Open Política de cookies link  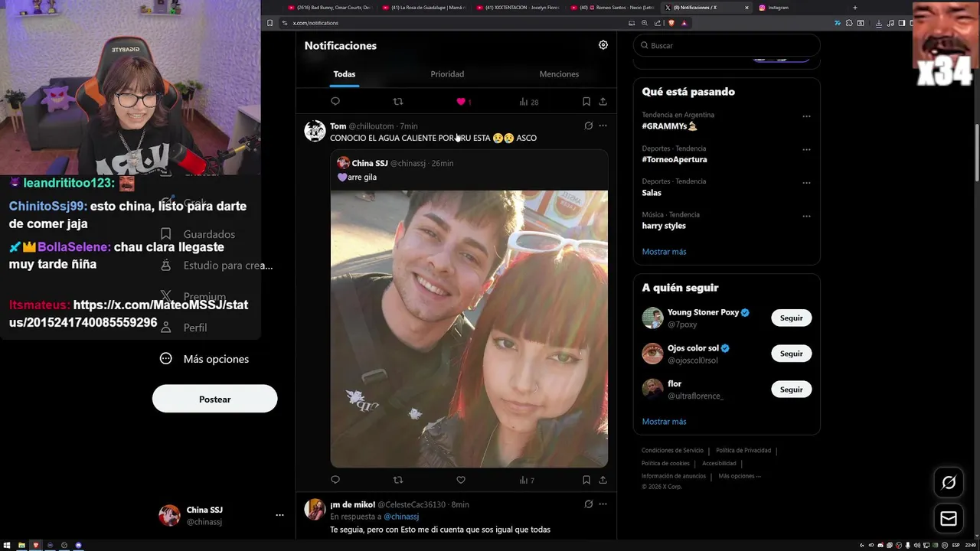point(665,463)
